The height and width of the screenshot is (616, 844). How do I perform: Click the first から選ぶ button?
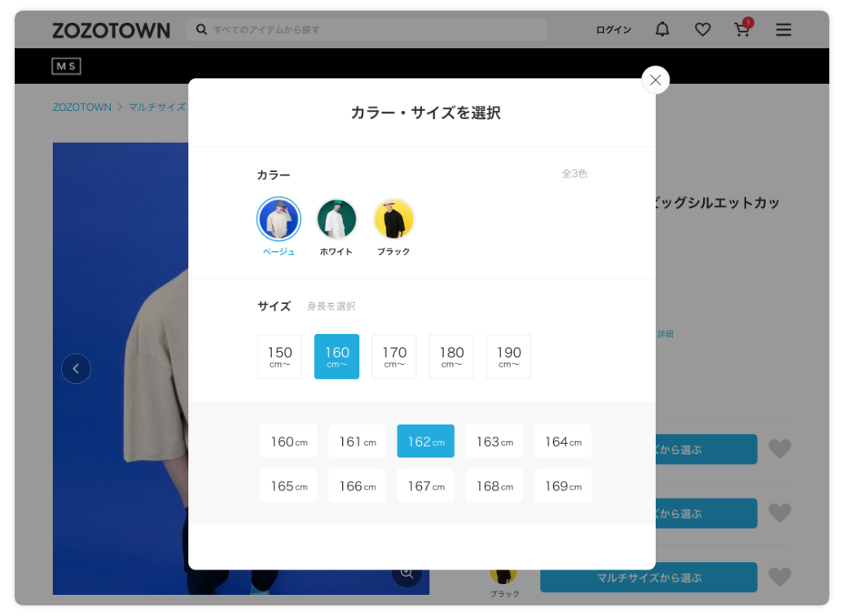pyautogui.click(x=706, y=450)
